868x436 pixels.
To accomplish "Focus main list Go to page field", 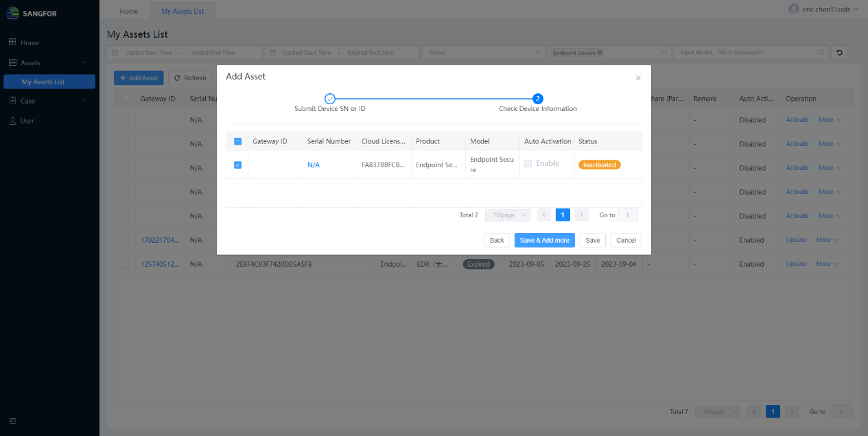I will tap(841, 412).
